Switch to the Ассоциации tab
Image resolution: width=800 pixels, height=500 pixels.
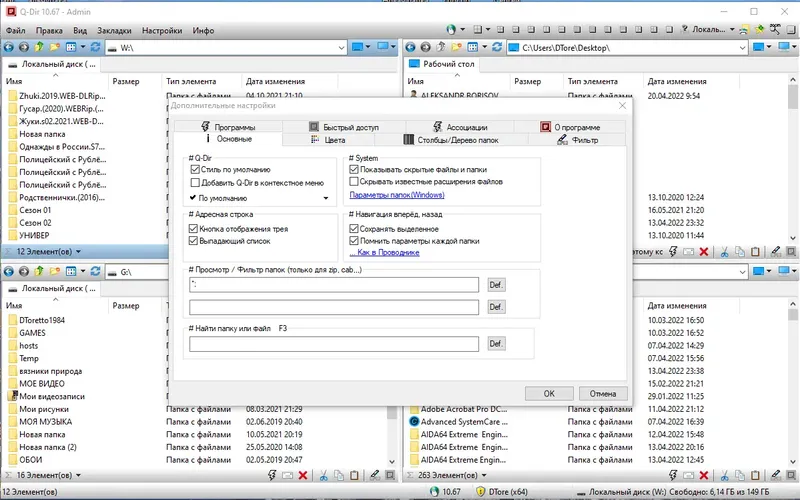(460, 127)
